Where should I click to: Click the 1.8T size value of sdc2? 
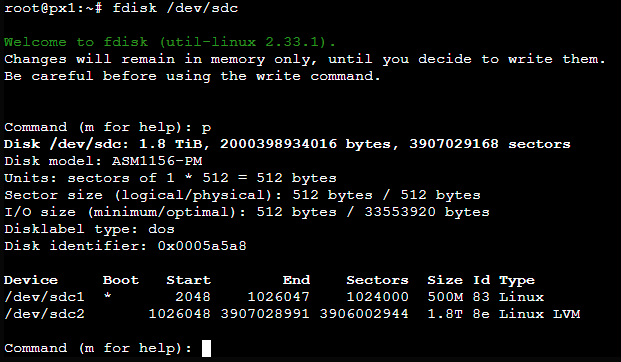(445, 314)
